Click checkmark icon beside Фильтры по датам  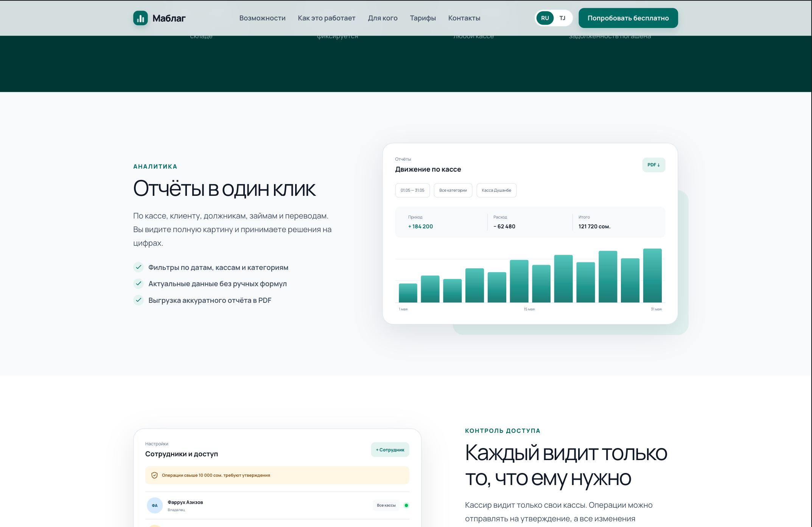138,267
